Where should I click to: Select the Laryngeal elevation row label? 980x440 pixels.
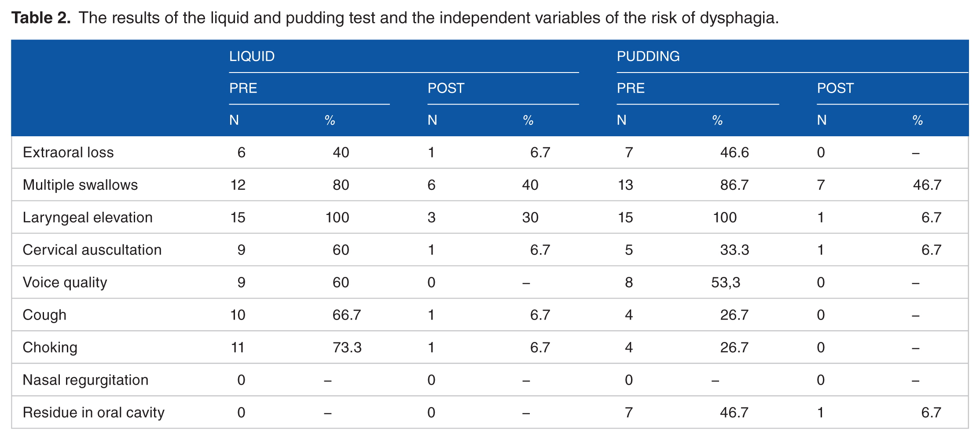pyautogui.click(x=88, y=218)
